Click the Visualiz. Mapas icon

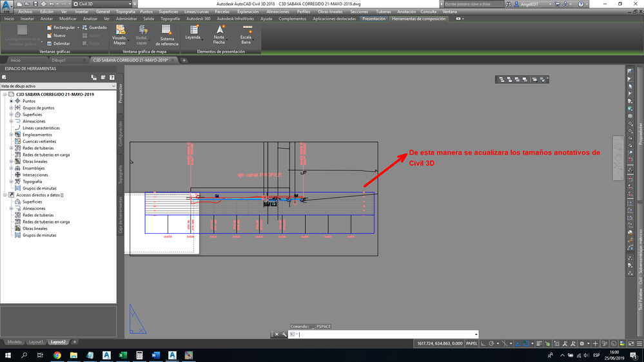pos(120,30)
